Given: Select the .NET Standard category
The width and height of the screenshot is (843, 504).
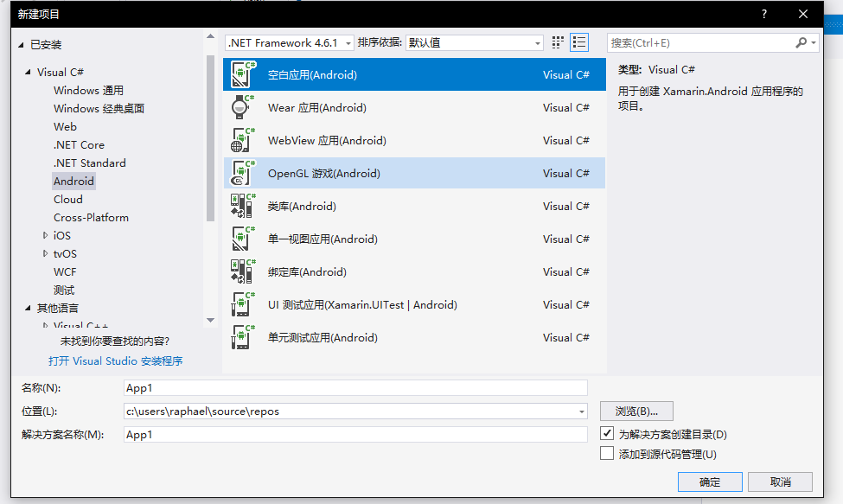Looking at the screenshot, I should 90,163.
